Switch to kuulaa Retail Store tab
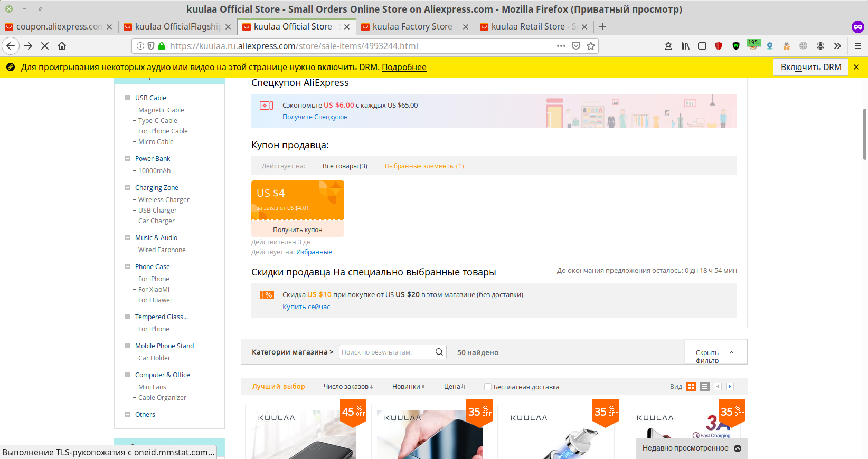 [x=534, y=26]
